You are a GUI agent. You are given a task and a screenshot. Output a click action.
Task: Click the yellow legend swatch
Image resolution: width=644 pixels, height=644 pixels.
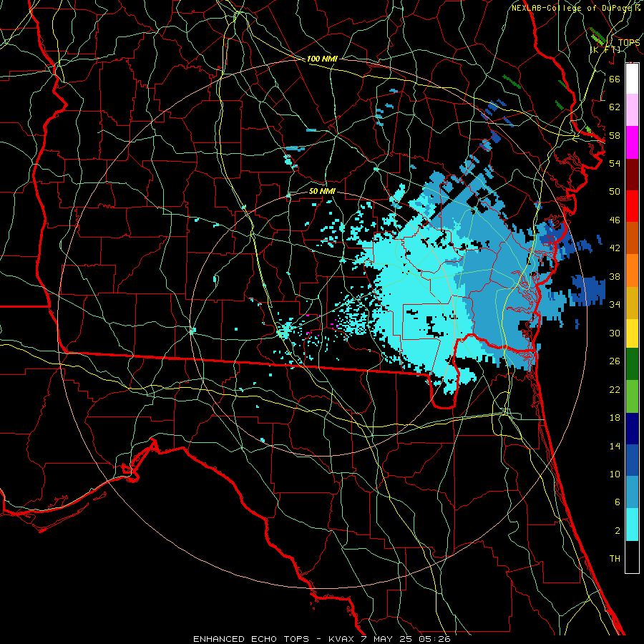[632, 333]
